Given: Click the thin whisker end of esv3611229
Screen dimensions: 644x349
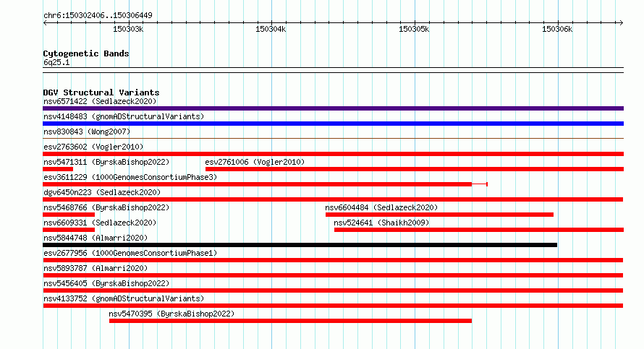Looking at the screenshot, I should 487,184.
